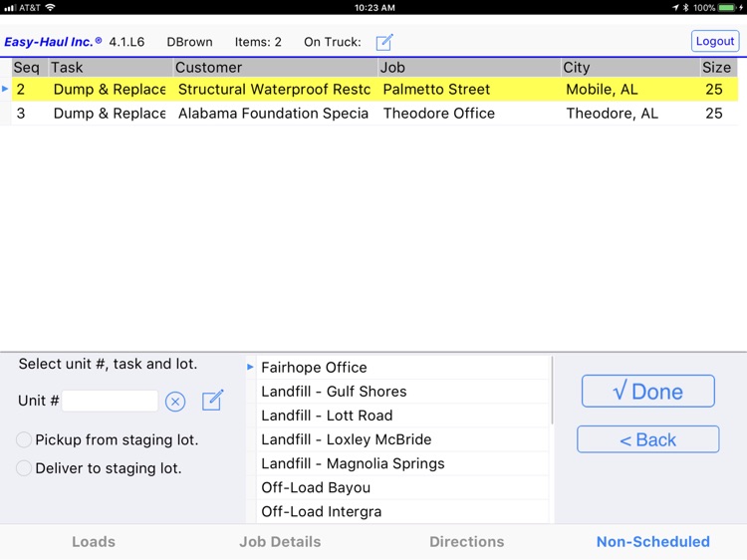Click the Items: 2 counter
Image resolution: width=747 pixels, height=560 pixels.
[x=258, y=42]
